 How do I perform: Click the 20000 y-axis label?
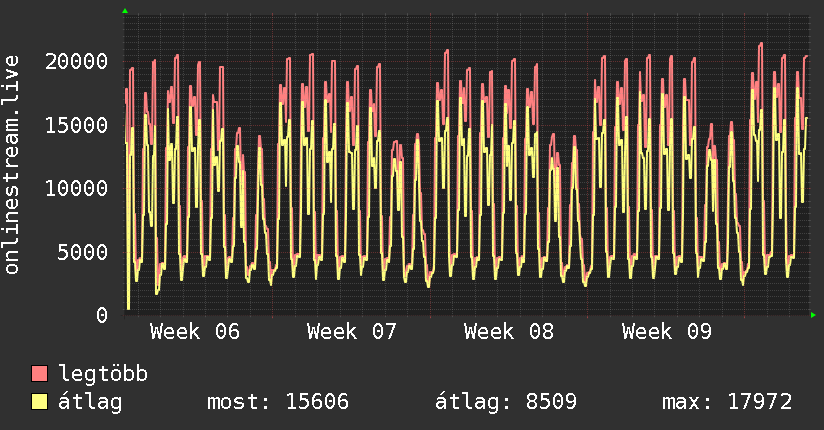point(78,61)
